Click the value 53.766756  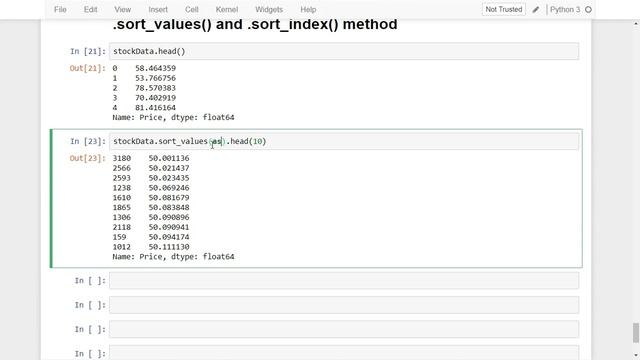(156, 78)
